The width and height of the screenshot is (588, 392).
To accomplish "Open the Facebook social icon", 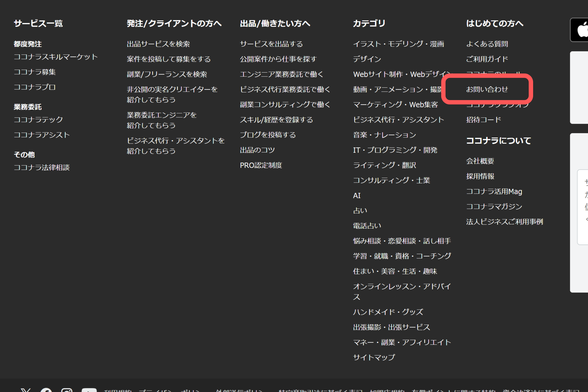I will click(46, 390).
